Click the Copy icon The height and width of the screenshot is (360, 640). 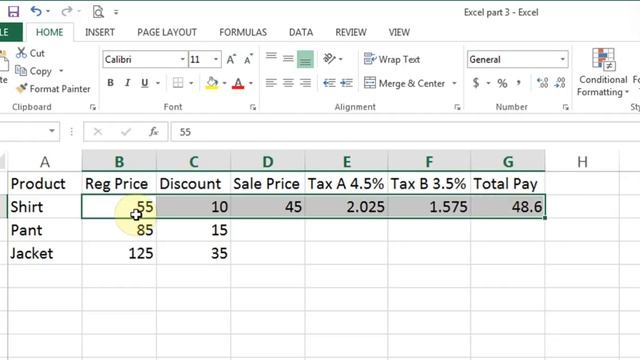(21, 71)
